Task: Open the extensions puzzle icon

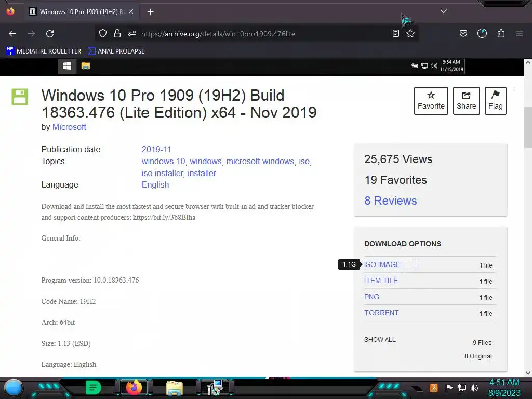Action: [501, 33]
